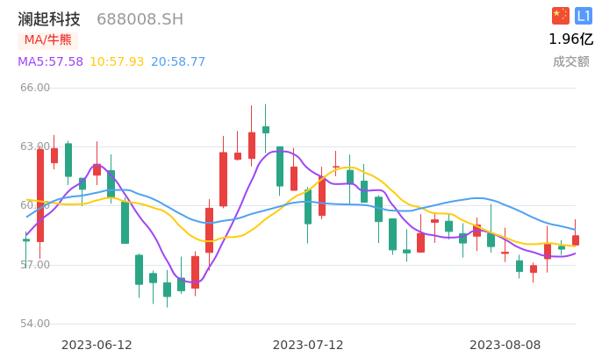
Task: Click the China flag market icon
Action: coord(560,16)
